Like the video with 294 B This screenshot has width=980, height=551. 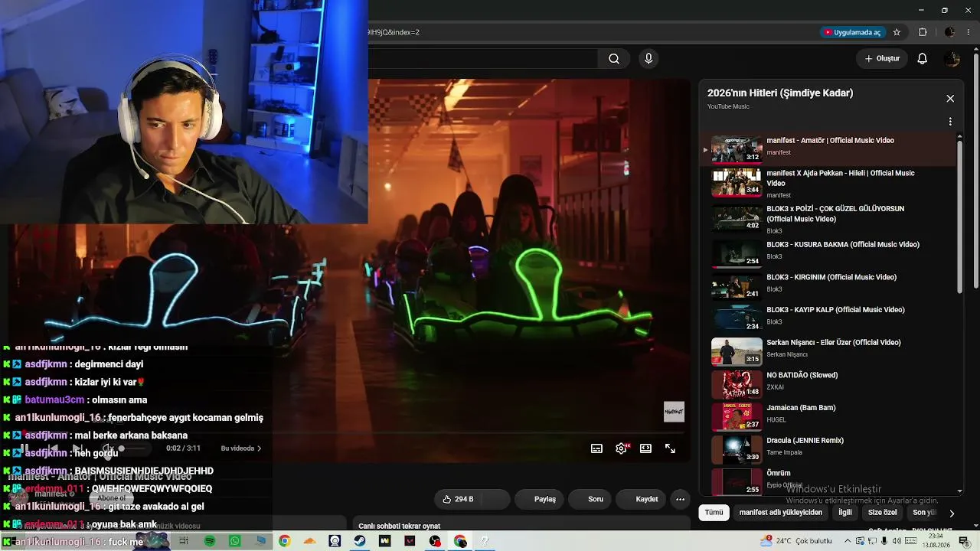[x=459, y=499]
